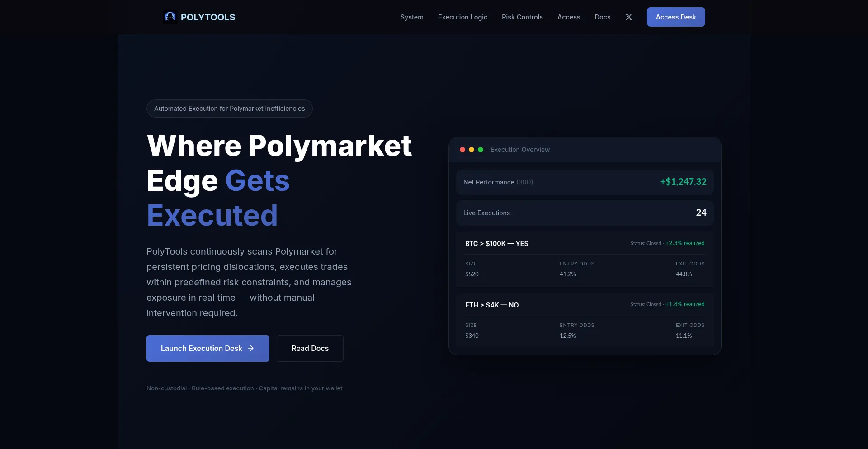Click the green traffic-light dot on Execution Overview

(481, 149)
